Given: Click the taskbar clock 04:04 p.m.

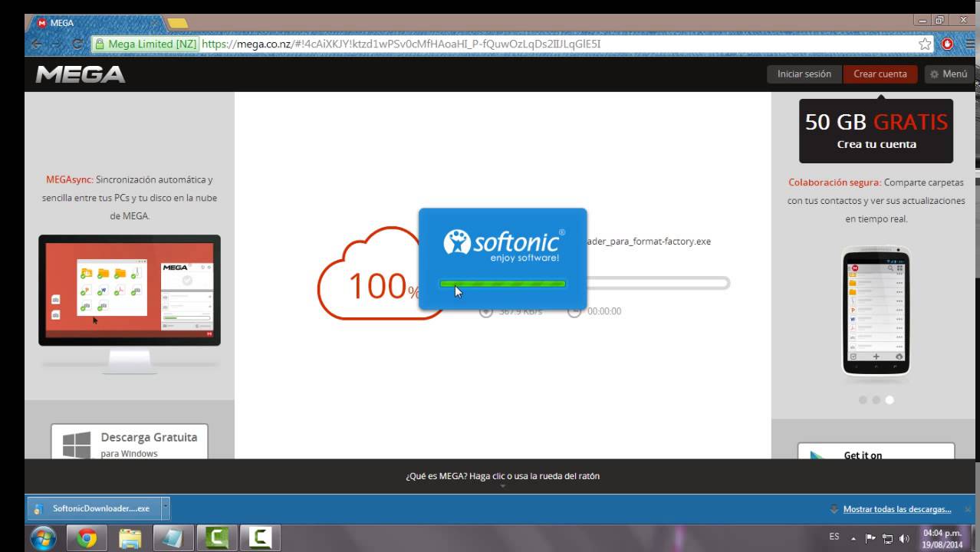Looking at the screenshot, I should pyautogui.click(x=942, y=538).
